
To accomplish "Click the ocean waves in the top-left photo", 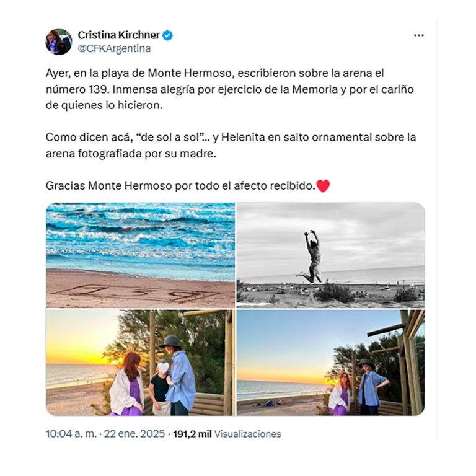I will tap(140, 236).
